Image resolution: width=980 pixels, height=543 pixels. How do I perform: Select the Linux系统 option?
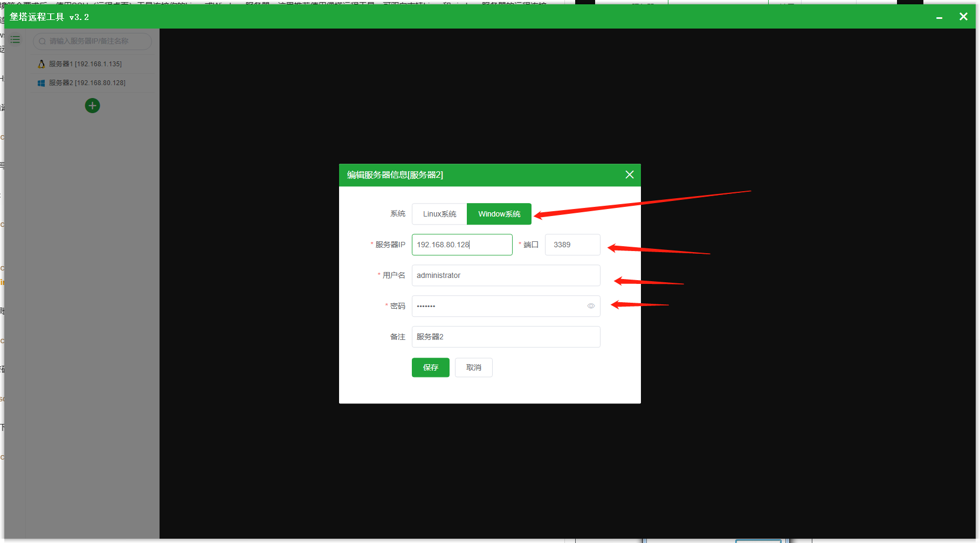pyautogui.click(x=439, y=214)
